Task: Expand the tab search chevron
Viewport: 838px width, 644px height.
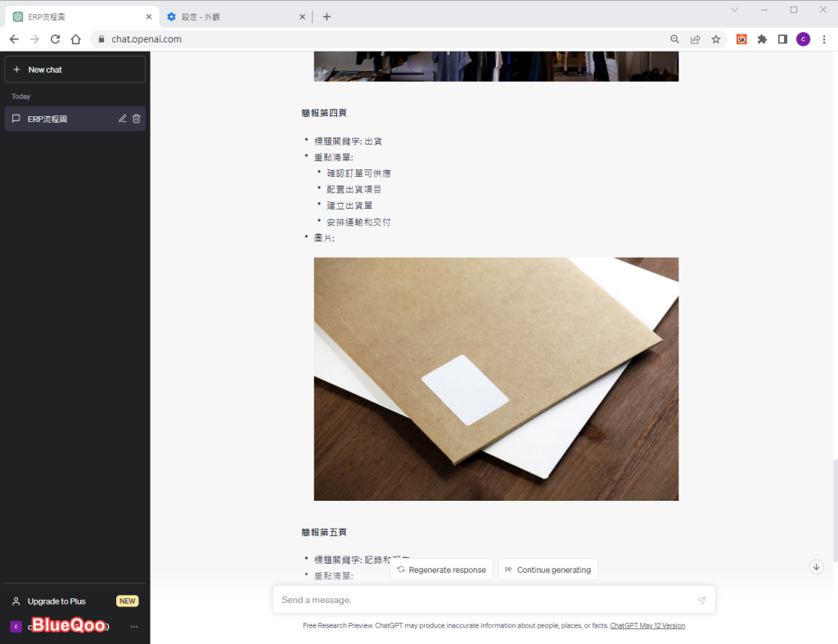Action: 734,10
